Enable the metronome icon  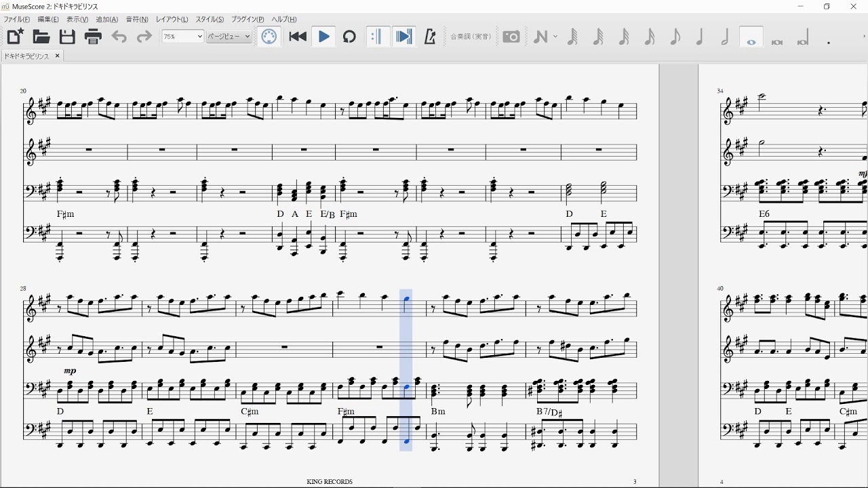point(429,37)
